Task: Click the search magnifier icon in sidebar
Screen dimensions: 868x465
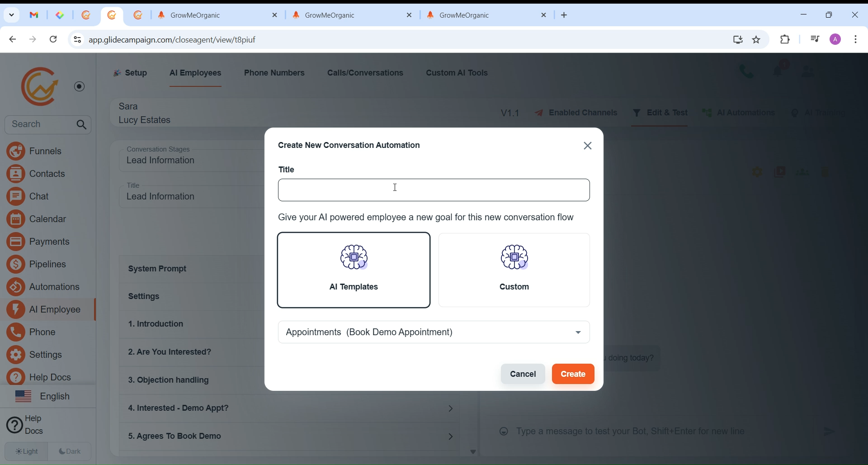Action: [x=82, y=125]
